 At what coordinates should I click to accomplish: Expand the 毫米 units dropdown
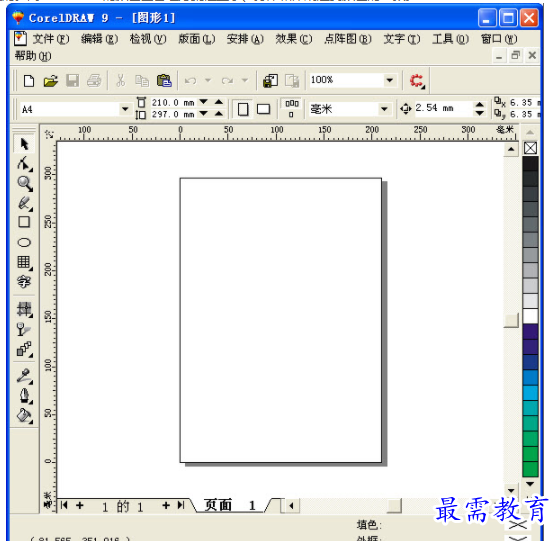click(x=384, y=109)
